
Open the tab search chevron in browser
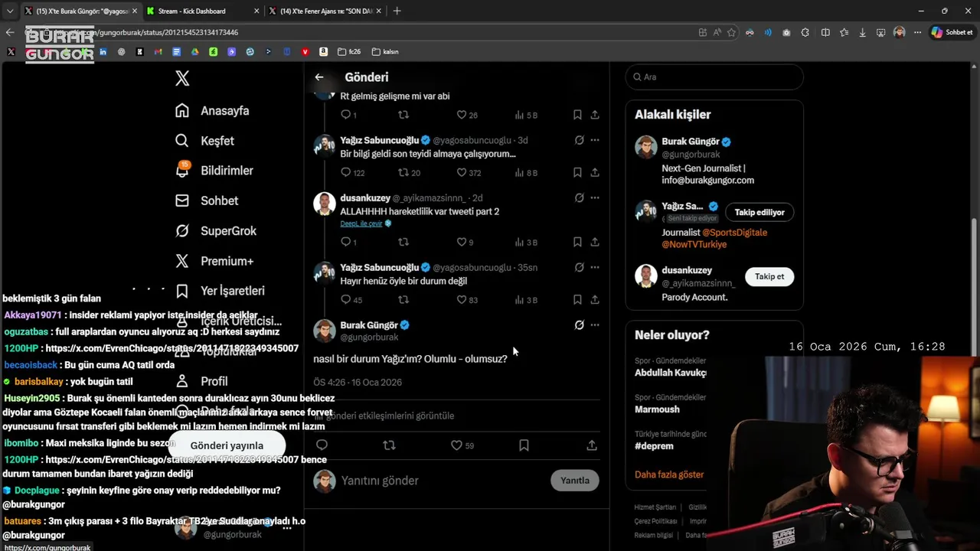[9, 11]
